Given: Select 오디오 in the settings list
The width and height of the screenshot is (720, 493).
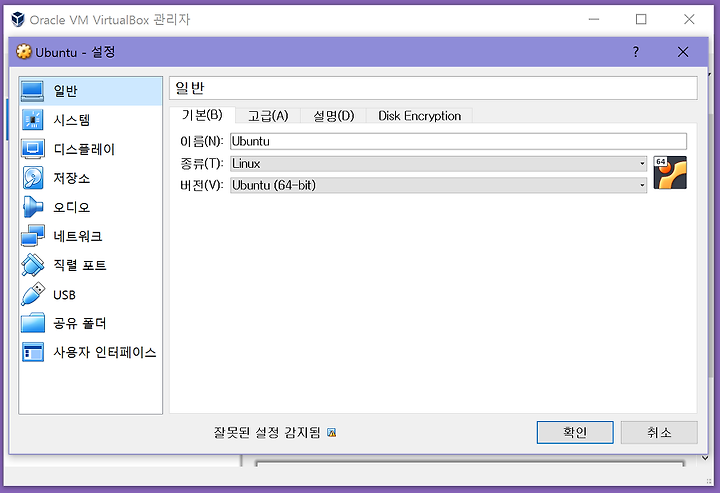Looking at the screenshot, I should pos(71,207).
